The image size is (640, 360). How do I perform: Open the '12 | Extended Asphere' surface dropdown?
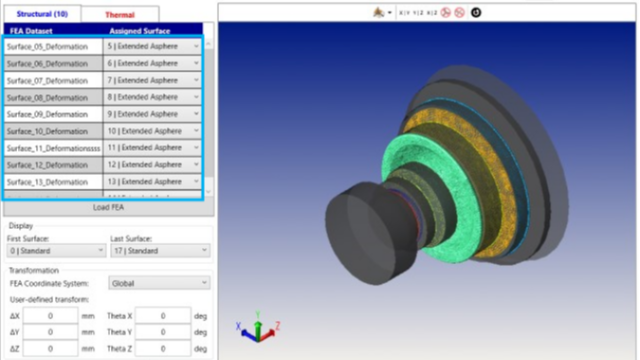click(x=153, y=164)
